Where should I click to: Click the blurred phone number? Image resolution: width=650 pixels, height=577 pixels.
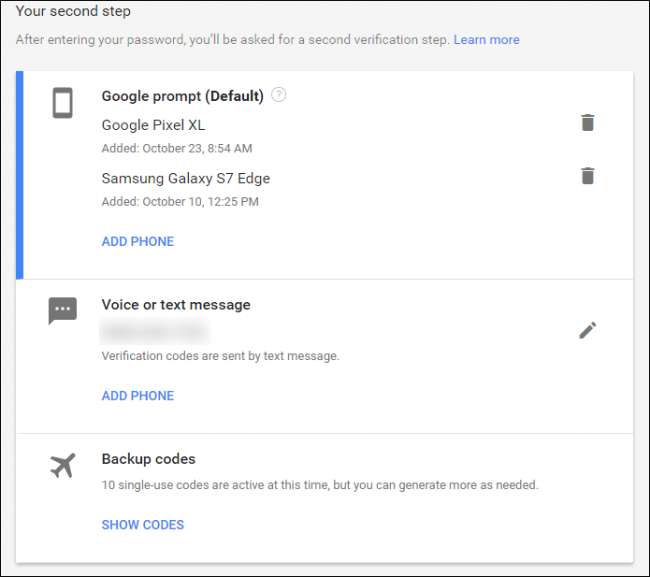pyautogui.click(x=155, y=332)
